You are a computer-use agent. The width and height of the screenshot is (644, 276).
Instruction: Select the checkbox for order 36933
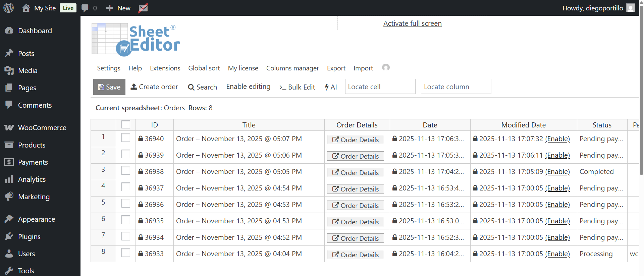(x=126, y=253)
